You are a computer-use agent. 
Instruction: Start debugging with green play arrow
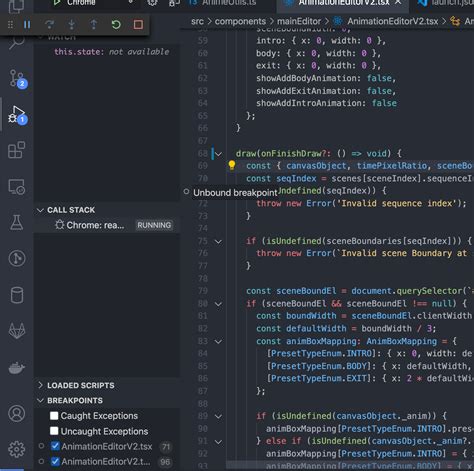click(57, 3)
